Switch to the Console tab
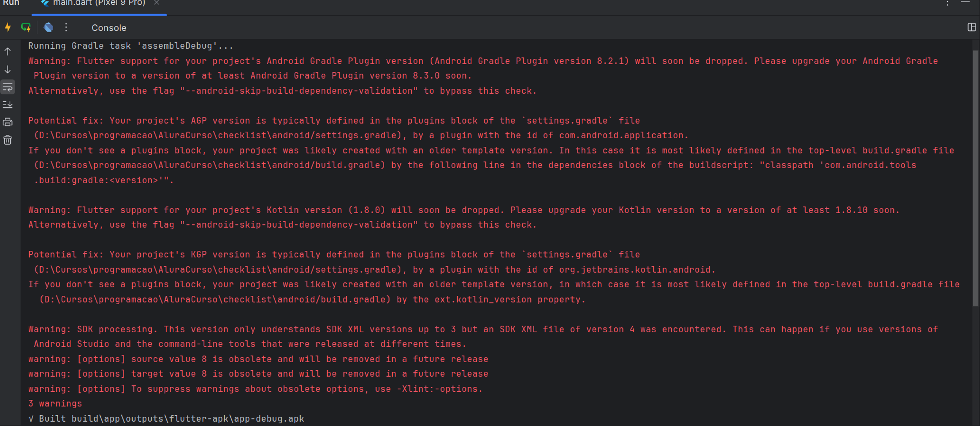 [108, 28]
